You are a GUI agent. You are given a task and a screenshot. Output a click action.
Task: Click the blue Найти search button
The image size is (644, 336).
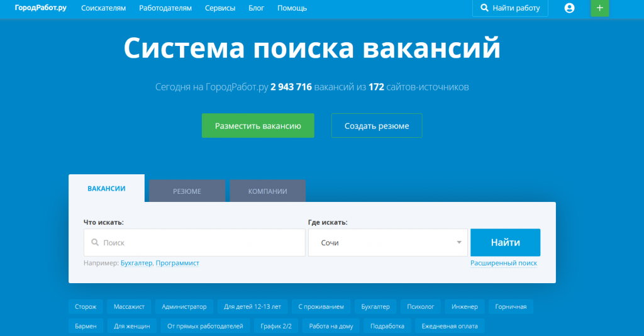505,242
